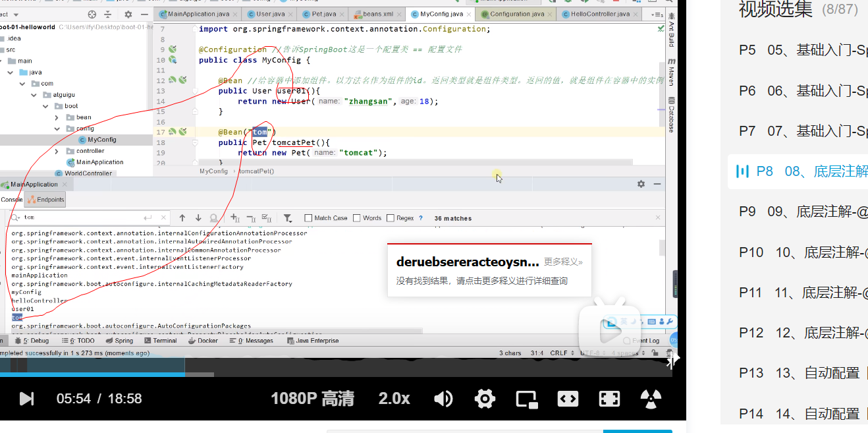Expand the controller package node

tap(58, 151)
